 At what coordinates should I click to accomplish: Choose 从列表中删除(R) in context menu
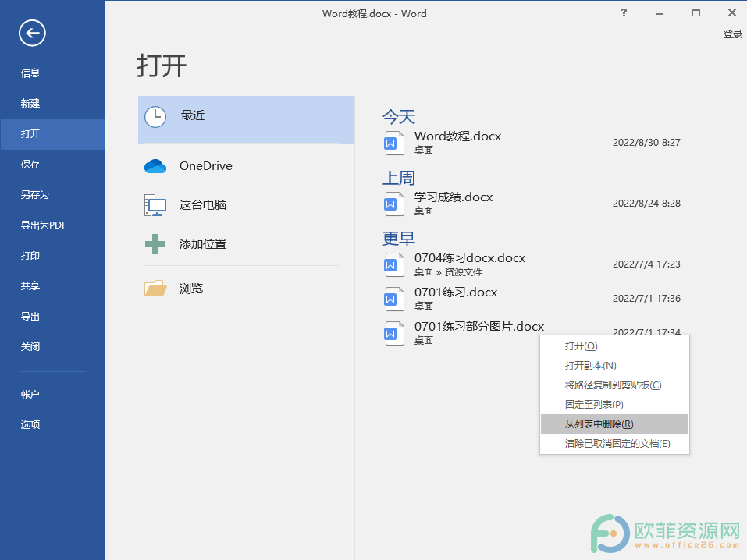tap(614, 424)
